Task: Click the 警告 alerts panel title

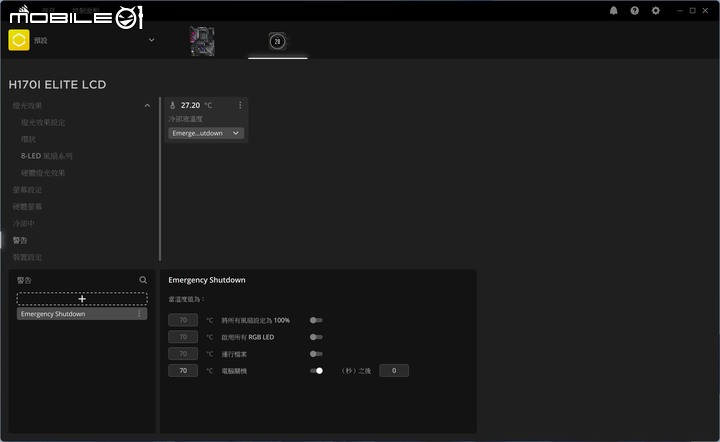Action: point(24,280)
